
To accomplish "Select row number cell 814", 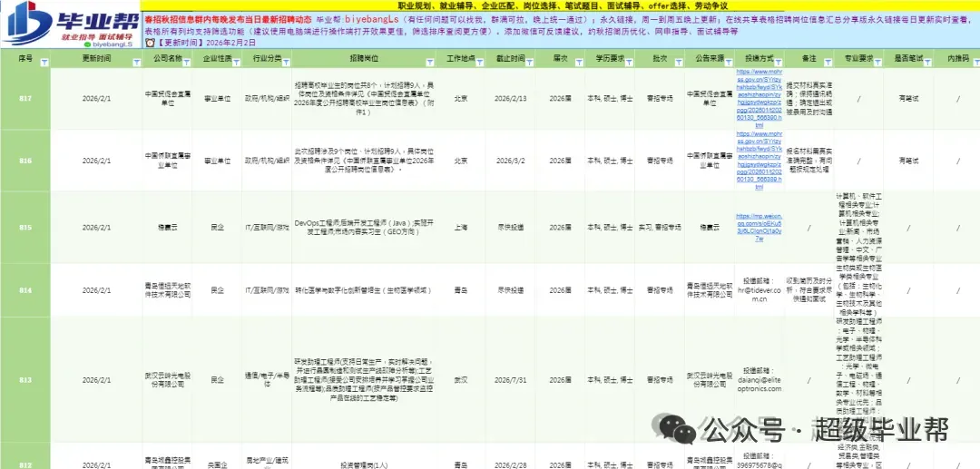I will click(25, 289).
